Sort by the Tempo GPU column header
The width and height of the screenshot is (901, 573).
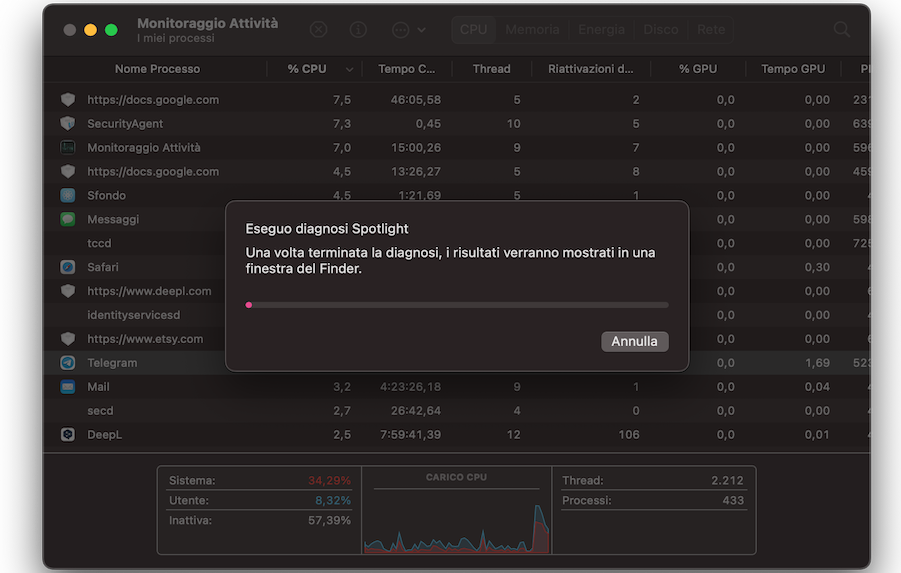[x=793, y=69]
